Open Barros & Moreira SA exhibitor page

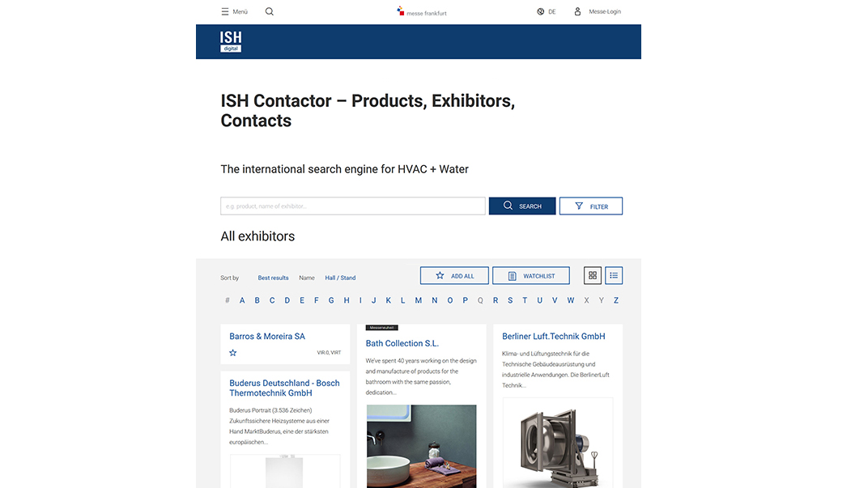click(267, 337)
